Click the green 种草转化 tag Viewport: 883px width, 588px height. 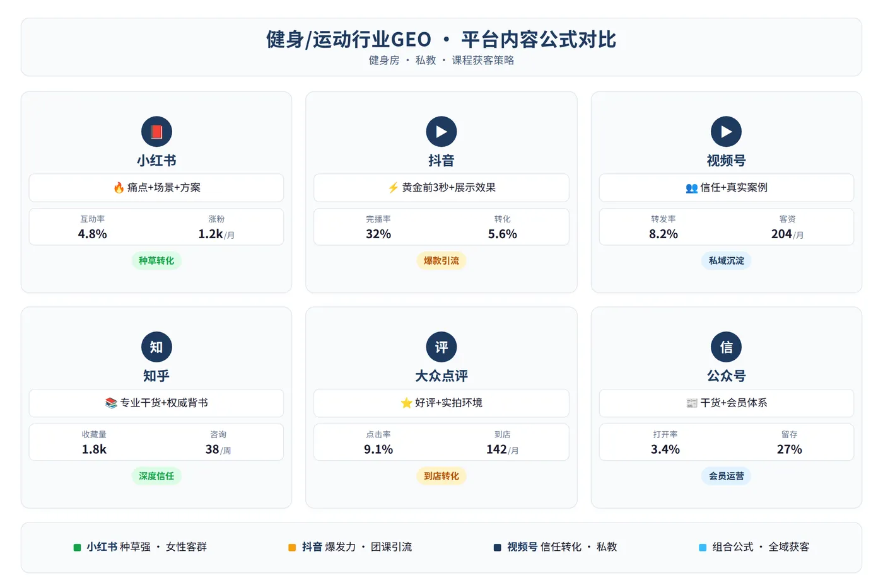coord(156,261)
